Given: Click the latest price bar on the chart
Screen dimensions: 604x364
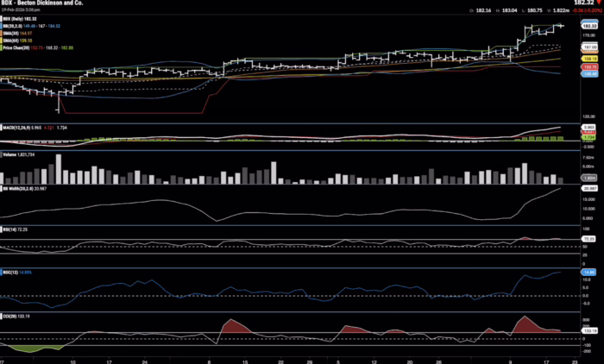Looking at the screenshot, I should tap(561, 26).
